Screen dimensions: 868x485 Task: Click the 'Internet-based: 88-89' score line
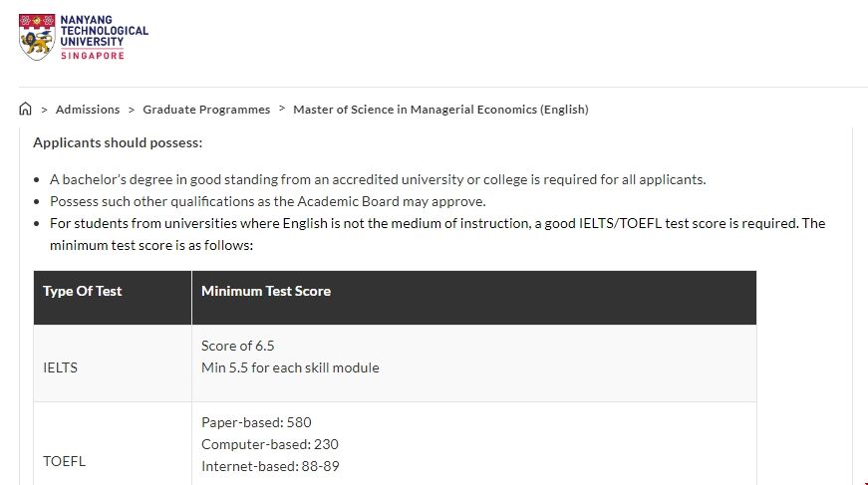(270, 466)
